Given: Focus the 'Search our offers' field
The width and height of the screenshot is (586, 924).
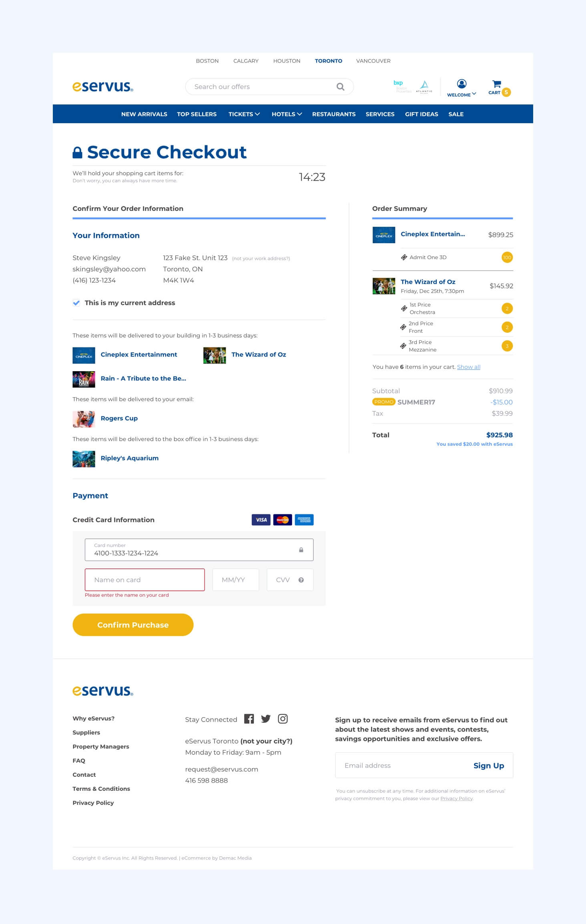Looking at the screenshot, I should (x=269, y=87).
